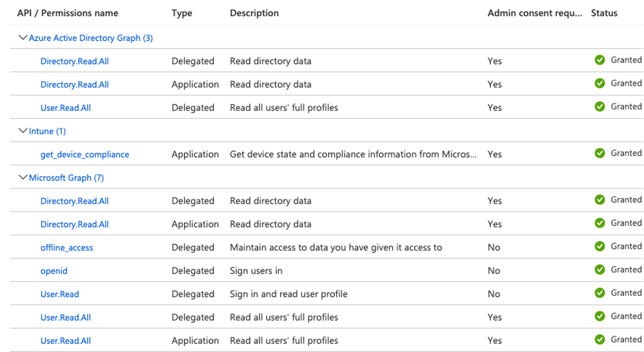
Task: Open the Azure Active Directory Graph (3) link
Action: click(91, 38)
